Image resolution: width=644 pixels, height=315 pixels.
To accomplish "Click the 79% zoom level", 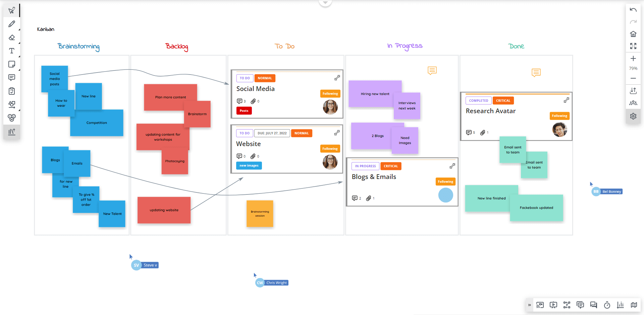I will tap(633, 68).
